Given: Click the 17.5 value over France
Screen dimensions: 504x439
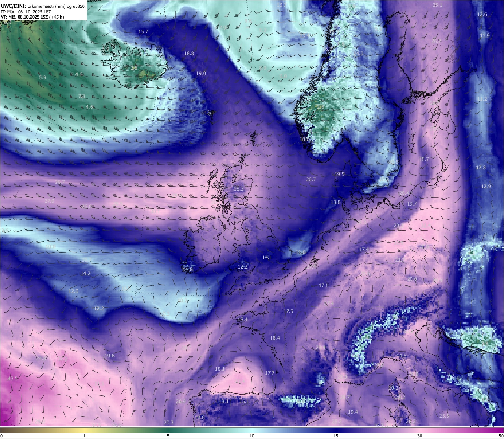Looking at the screenshot, I should [x=288, y=311].
